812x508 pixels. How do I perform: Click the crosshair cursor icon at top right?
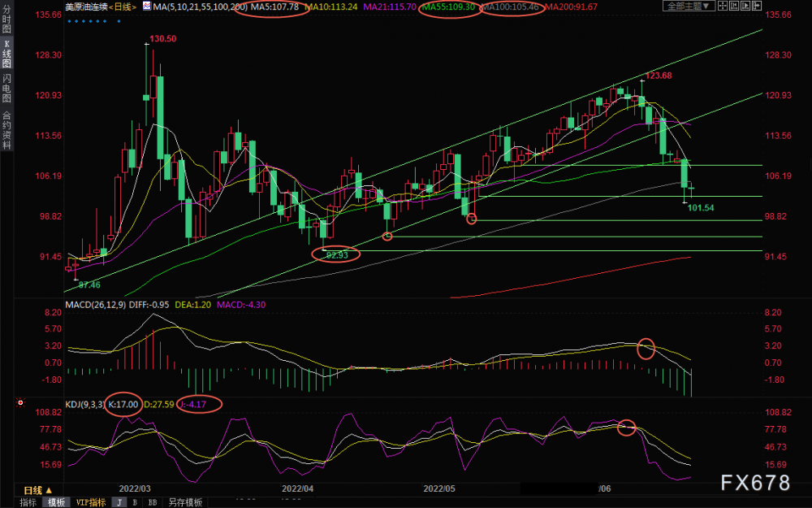pyautogui.click(x=723, y=6)
